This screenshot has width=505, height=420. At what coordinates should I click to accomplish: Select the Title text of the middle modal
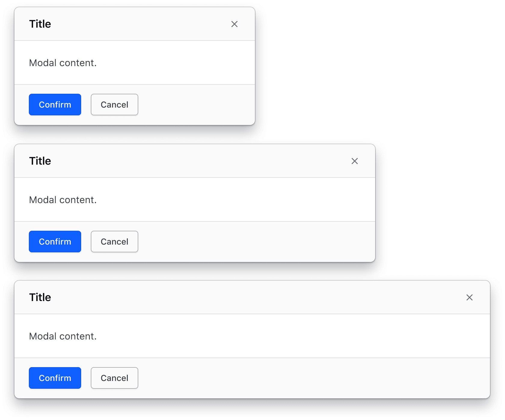[40, 161]
